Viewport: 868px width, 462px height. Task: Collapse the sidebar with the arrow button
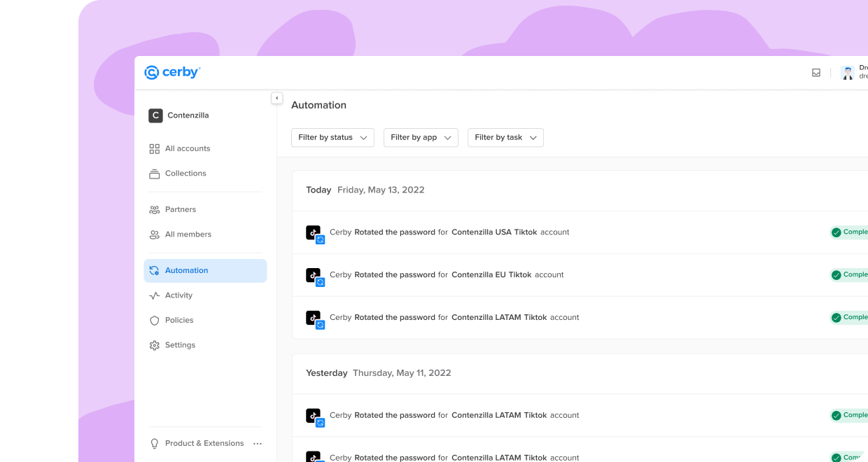tap(277, 98)
